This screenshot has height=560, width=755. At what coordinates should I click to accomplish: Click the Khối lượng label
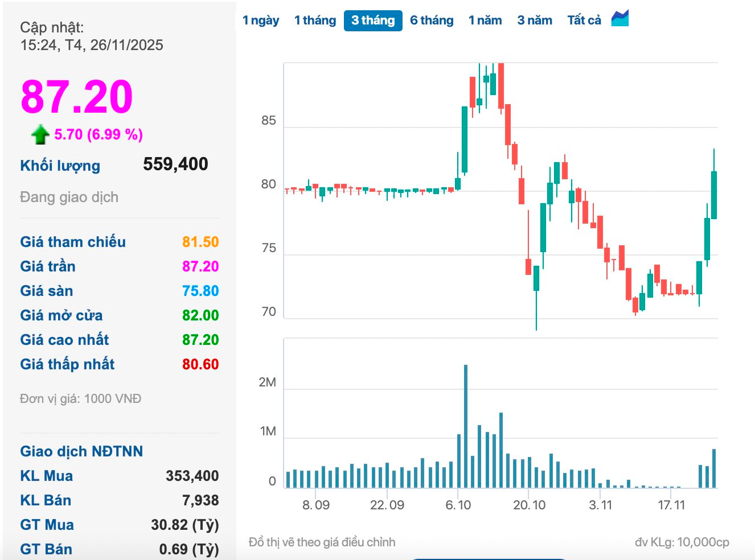(x=60, y=166)
